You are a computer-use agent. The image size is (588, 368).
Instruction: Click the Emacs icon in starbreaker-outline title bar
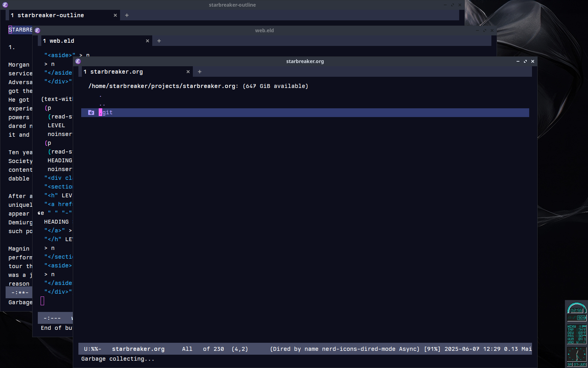click(x=5, y=5)
